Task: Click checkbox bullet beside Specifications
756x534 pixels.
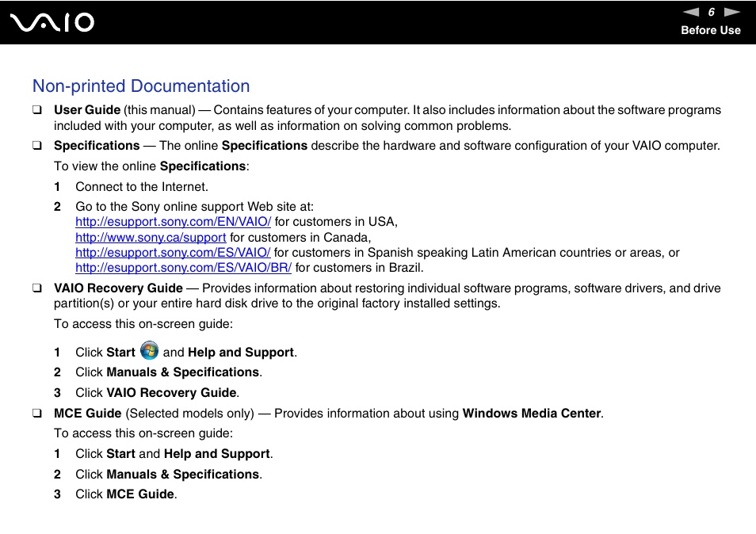Action: (x=37, y=146)
